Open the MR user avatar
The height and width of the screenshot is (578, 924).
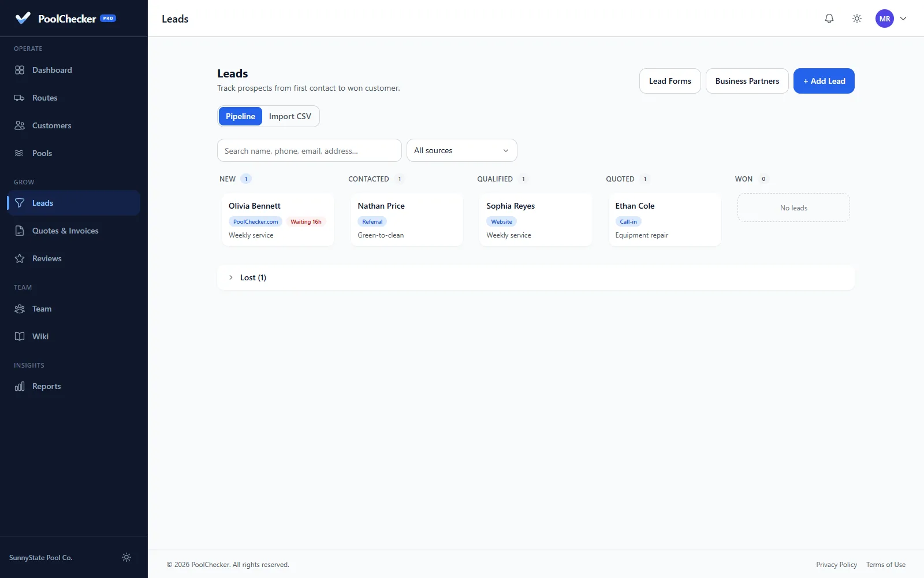pyautogui.click(x=885, y=18)
